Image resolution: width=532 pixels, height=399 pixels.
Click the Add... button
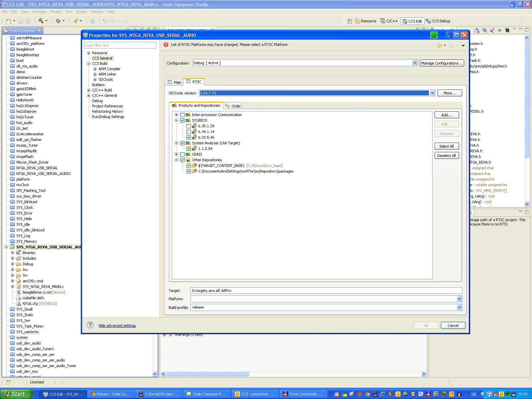447,115
